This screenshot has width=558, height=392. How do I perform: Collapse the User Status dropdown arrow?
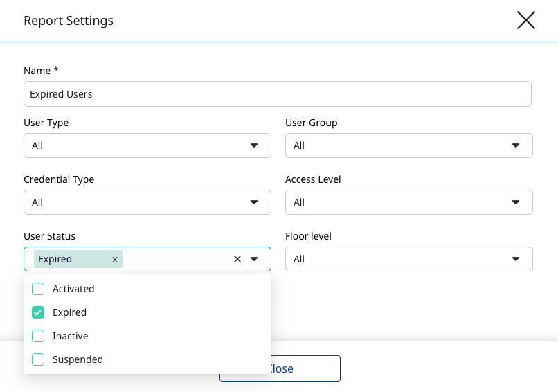[x=254, y=259]
